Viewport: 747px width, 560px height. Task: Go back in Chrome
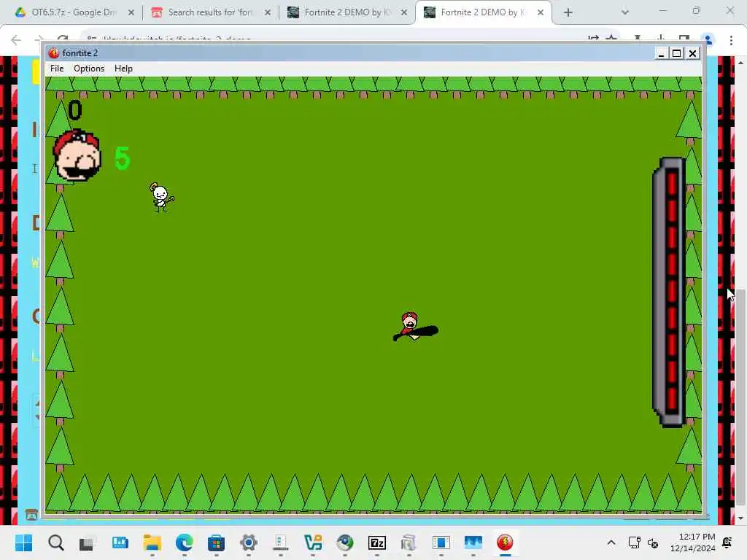(16, 40)
